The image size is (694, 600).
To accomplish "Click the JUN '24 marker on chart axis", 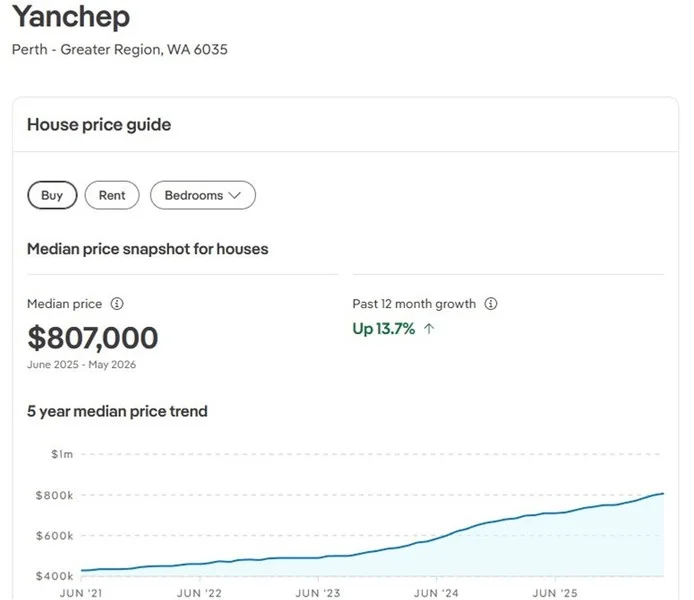I will (436, 593).
